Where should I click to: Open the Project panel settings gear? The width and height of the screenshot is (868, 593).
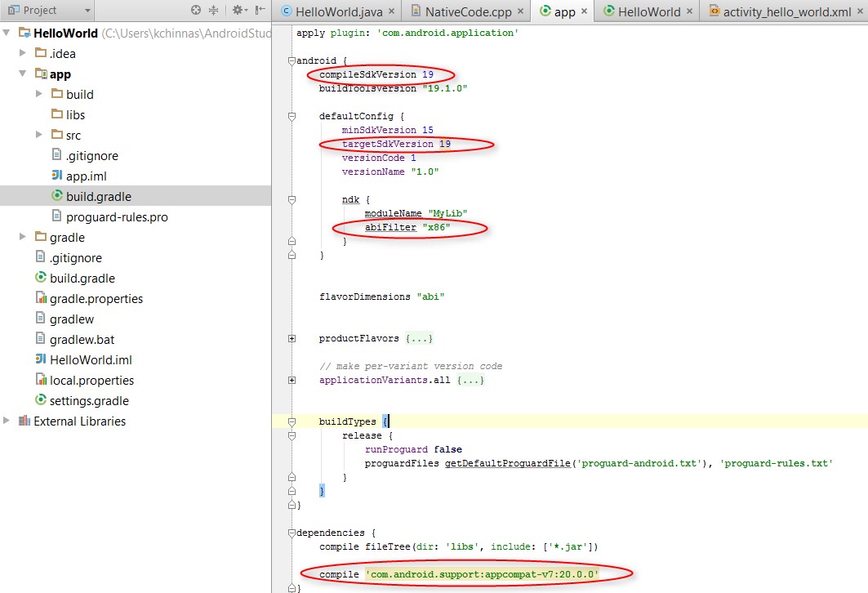coord(238,11)
